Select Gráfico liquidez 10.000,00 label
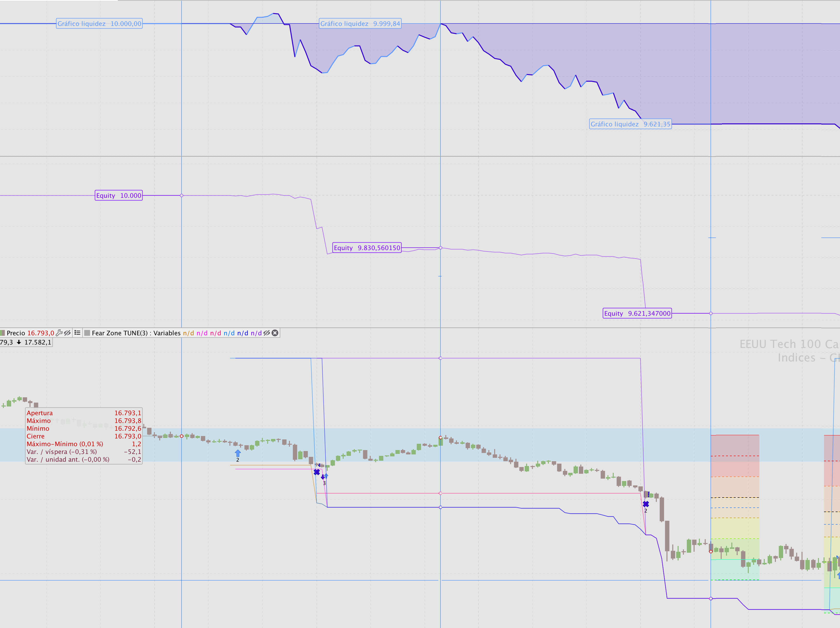 [x=99, y=23]
